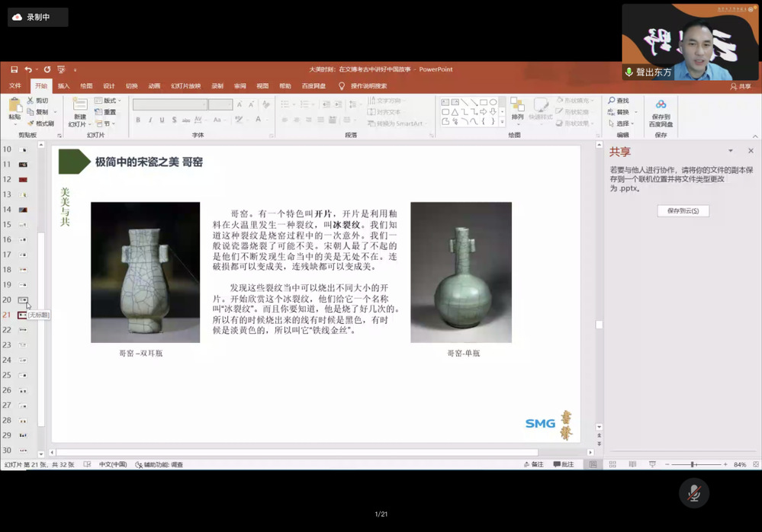Viewport: 762px width, 532px height.
Task: Toggle Italic formatting button
Action: tap(150, 120)
